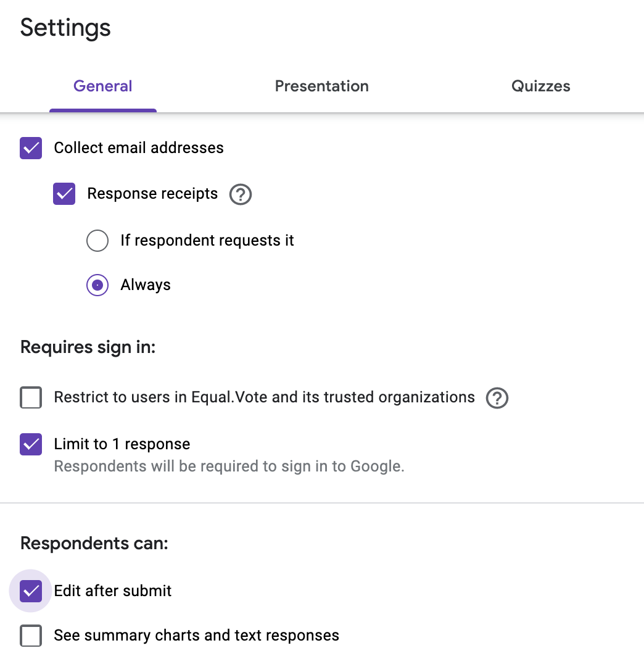This screenshot has height=664, width=644.
Task: Click the Respondents will be required note text
Action: 229,467
